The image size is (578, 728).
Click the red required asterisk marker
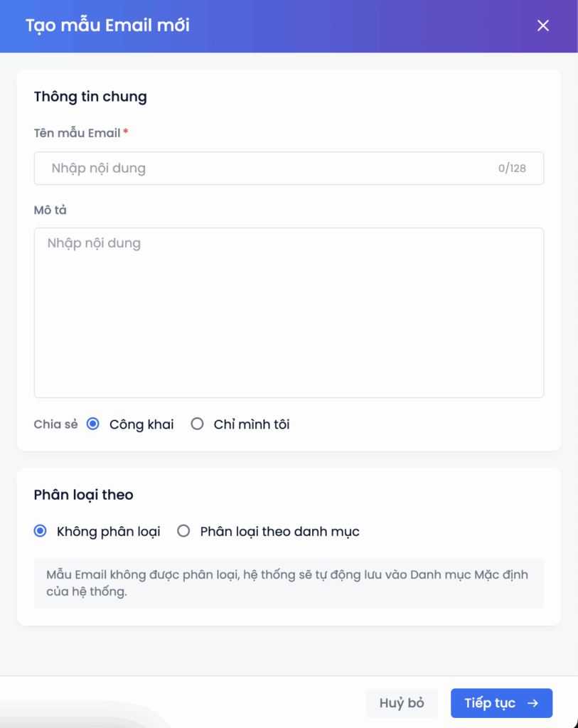(126, 132)
